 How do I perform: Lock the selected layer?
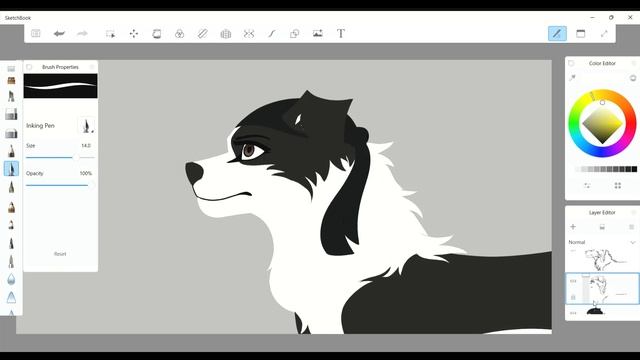[573, 298]
